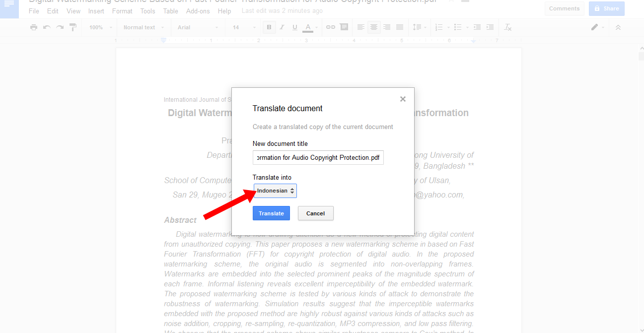The height and width of the screenshot is (333, 644).
Task: Open the text color picker
Action: (310, 27)
